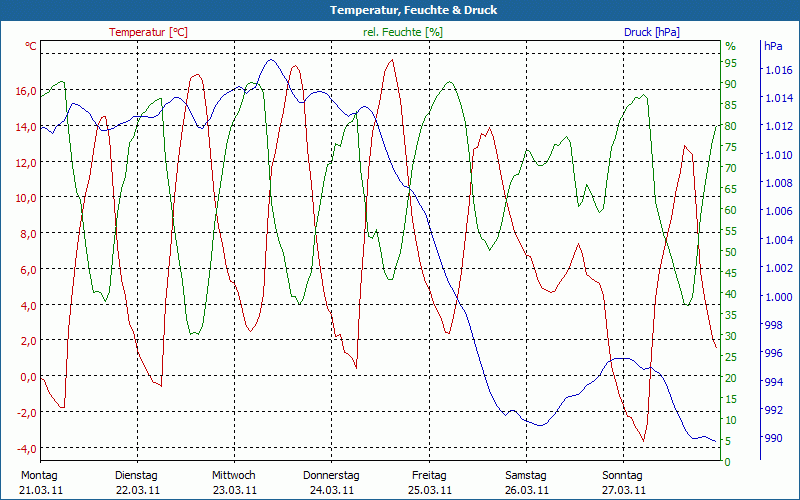Click the 'hPa' unit label of the pressure axis
Image resolution: width=800 pixels, height=500 pixels.
pos(773,46)
